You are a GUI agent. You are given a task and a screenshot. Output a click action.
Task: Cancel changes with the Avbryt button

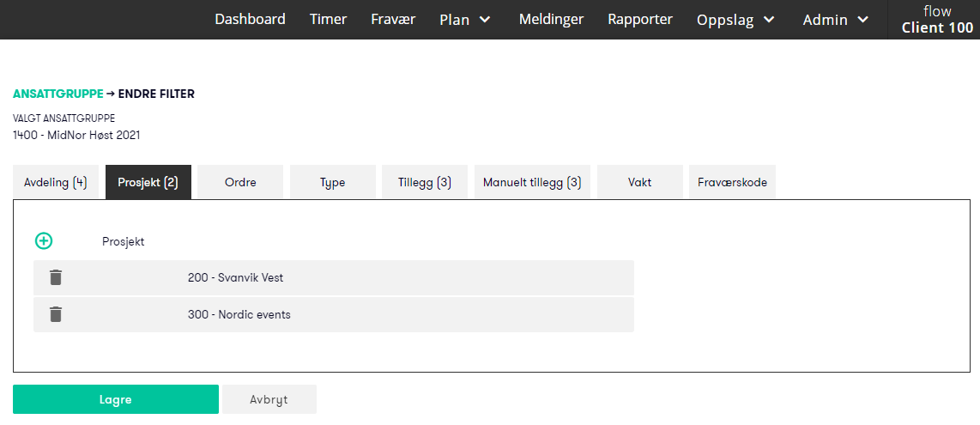click(269, 399)
